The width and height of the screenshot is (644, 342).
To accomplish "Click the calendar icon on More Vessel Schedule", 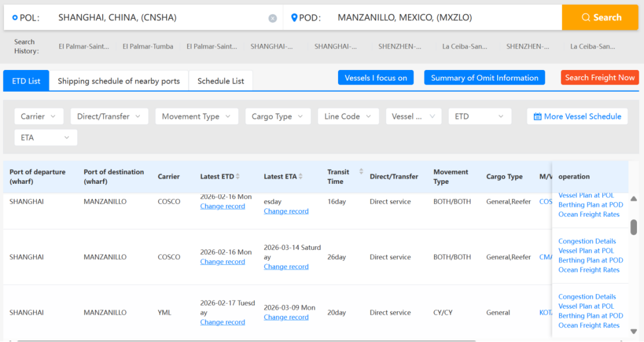I will tap(537, 116).
